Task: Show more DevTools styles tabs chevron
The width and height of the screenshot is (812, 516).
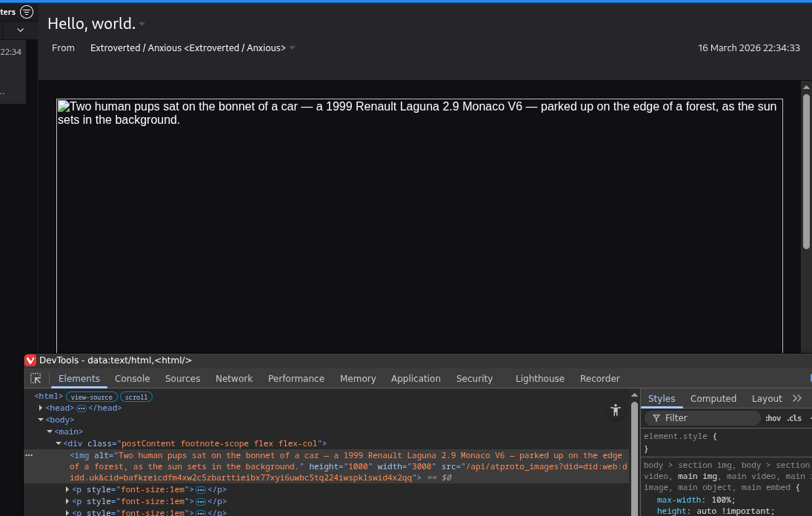Action: coord(797,398)
